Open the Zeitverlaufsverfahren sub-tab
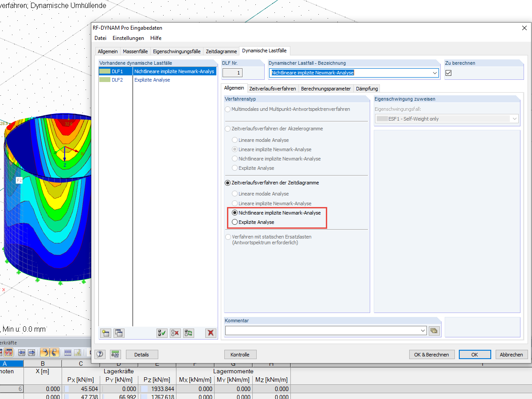Screen dimensions: 532x399 (x=273, y=89)
